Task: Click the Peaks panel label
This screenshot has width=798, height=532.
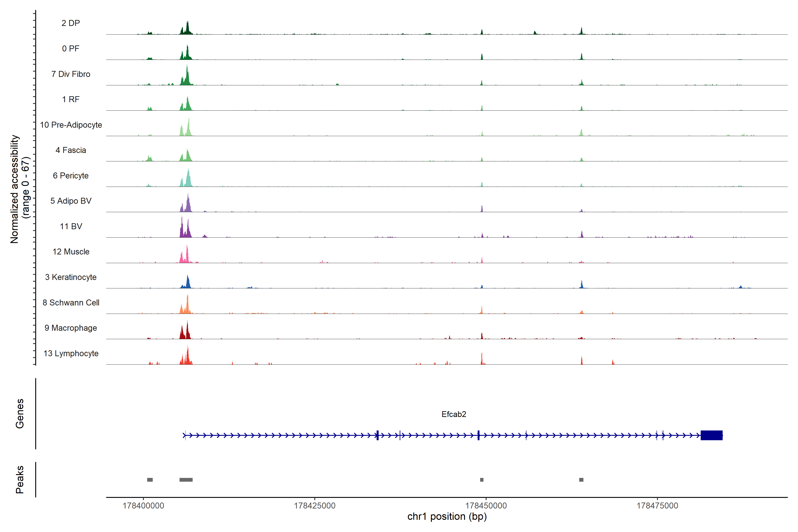Action: [20, 479]
